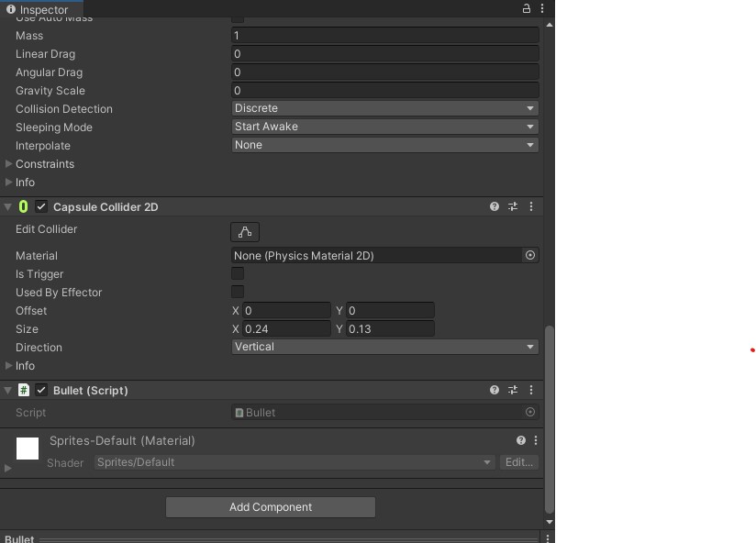Open Sprites-Default material options menu
756x543 pixels.
(536, 440)
